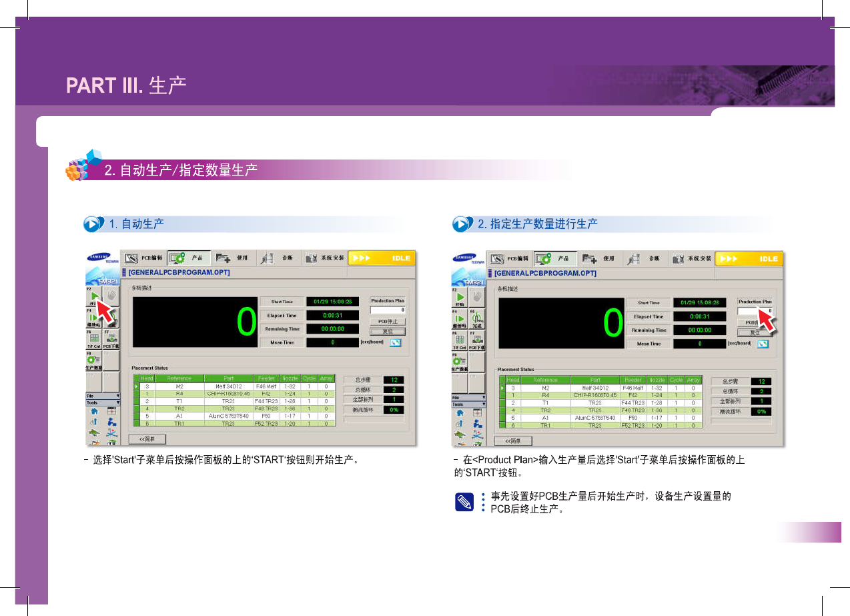Click F6 T/F Cnt icon in screenshot 1
This screenshot has height=616, width=850.
point(93,339)
